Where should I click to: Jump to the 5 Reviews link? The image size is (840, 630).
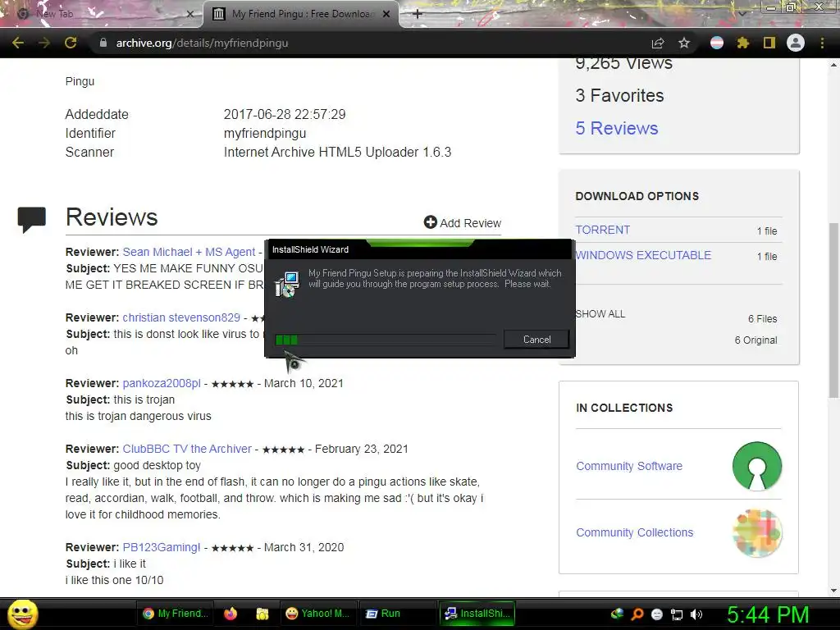click(x=617, y=128)
